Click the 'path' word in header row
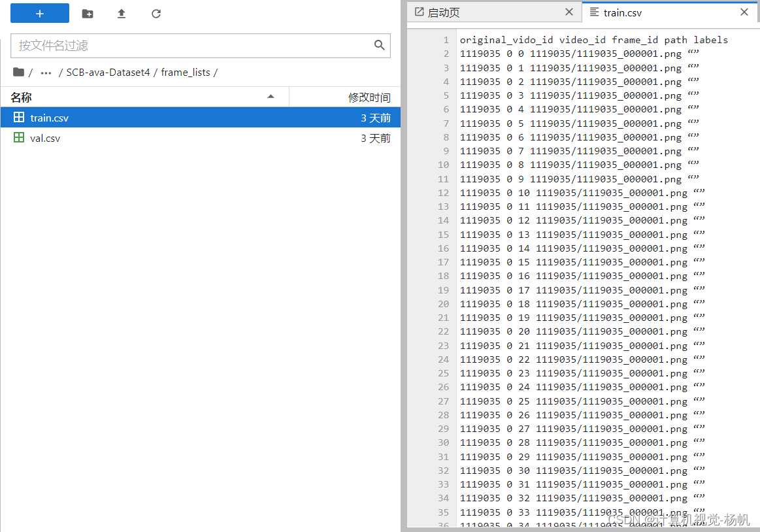 [676, 40]
